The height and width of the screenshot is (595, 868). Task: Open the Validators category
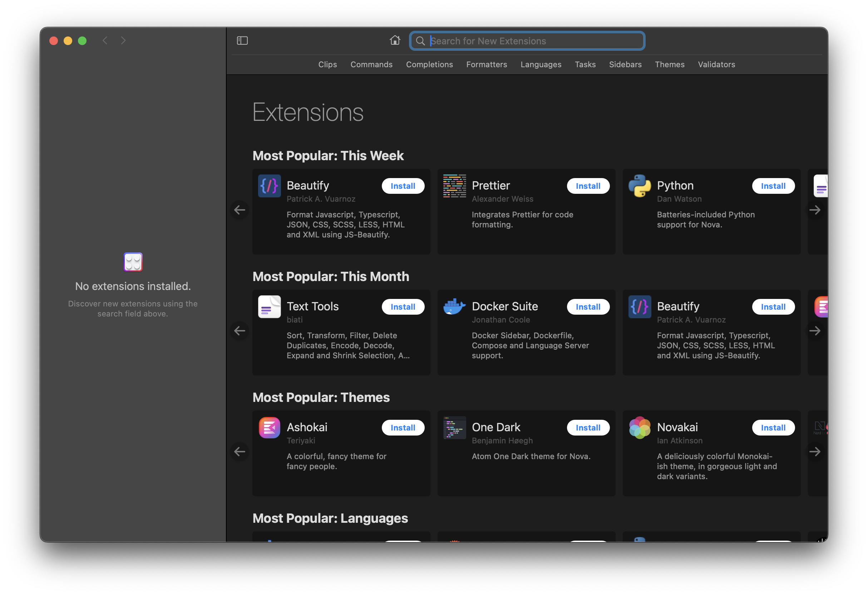[x=716, y=64]
